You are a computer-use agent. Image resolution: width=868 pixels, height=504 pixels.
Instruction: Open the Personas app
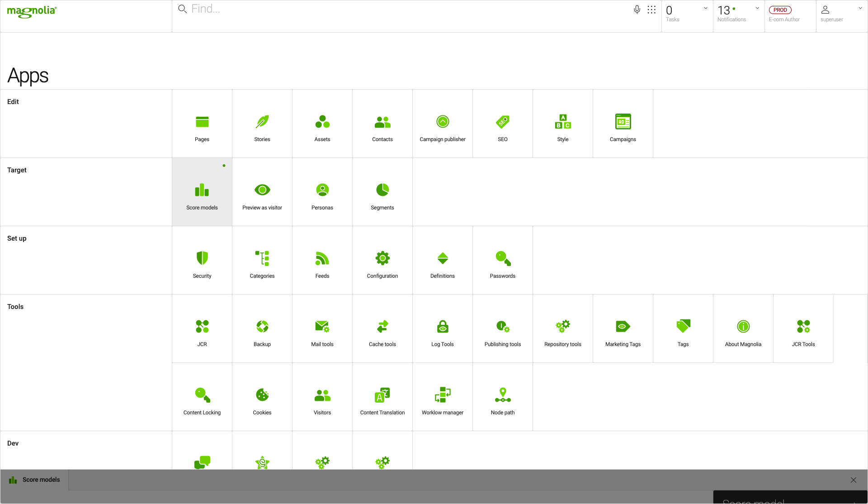[322, 191]
